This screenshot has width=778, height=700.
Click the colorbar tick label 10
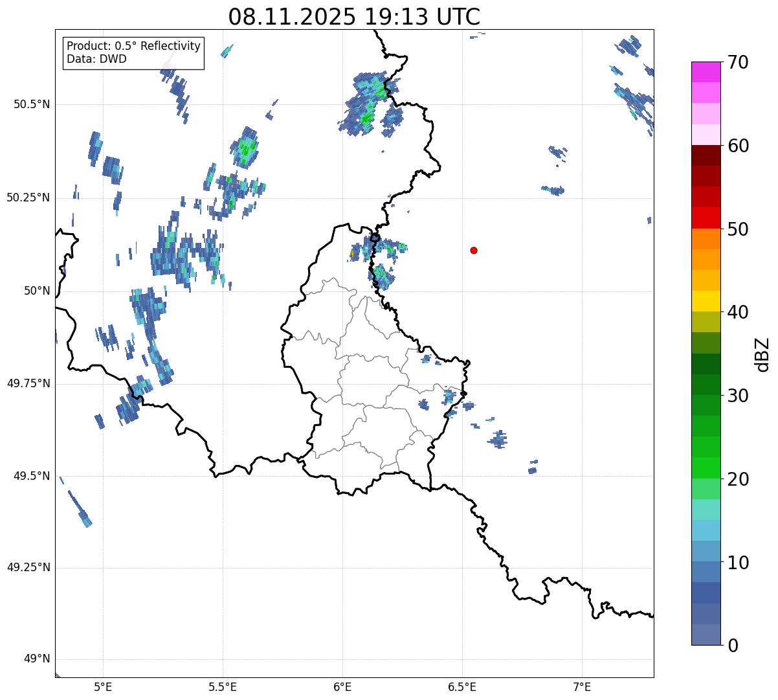738,562
